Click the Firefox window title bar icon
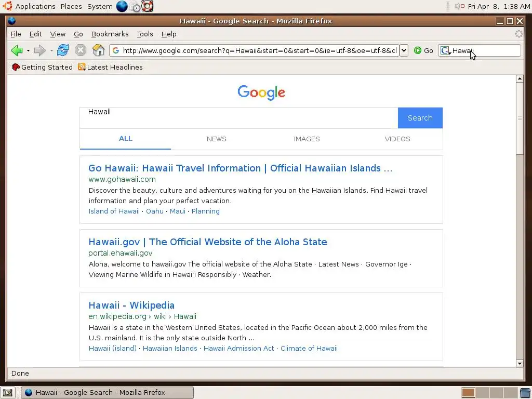The width and height of the screenshot is (532, 399). click(12, 21)
